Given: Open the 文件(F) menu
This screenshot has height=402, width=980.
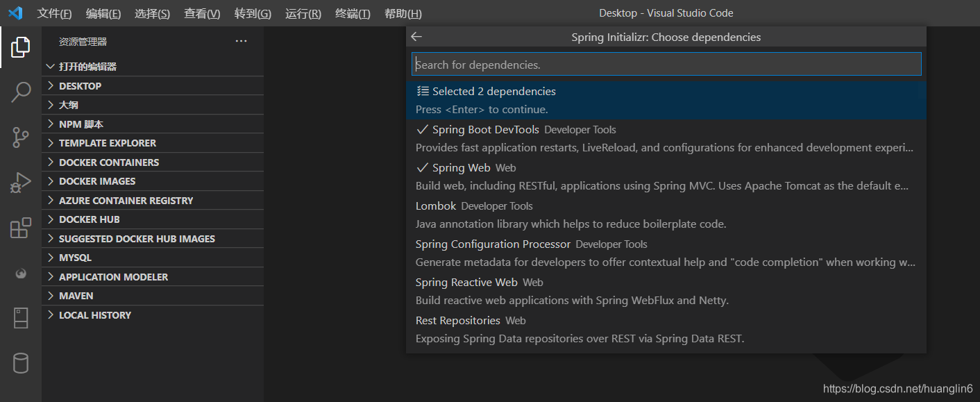Looking at the screenshot, I should tap(54, 13).
